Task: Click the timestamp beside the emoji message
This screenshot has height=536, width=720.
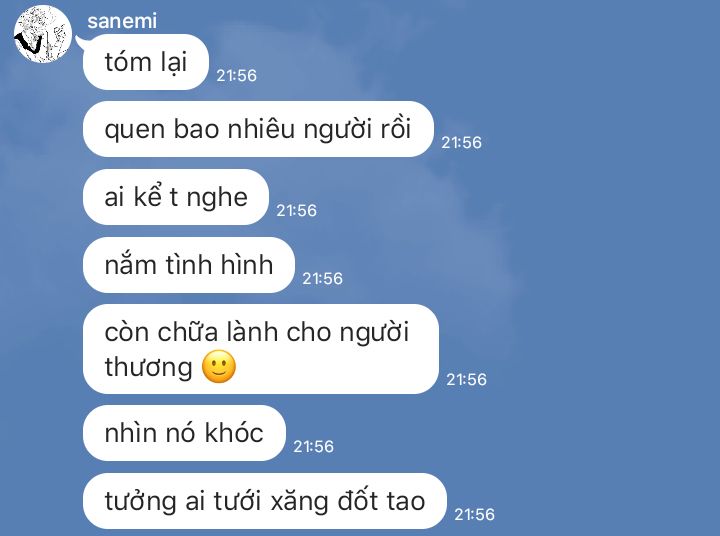Action: (467, 379)
